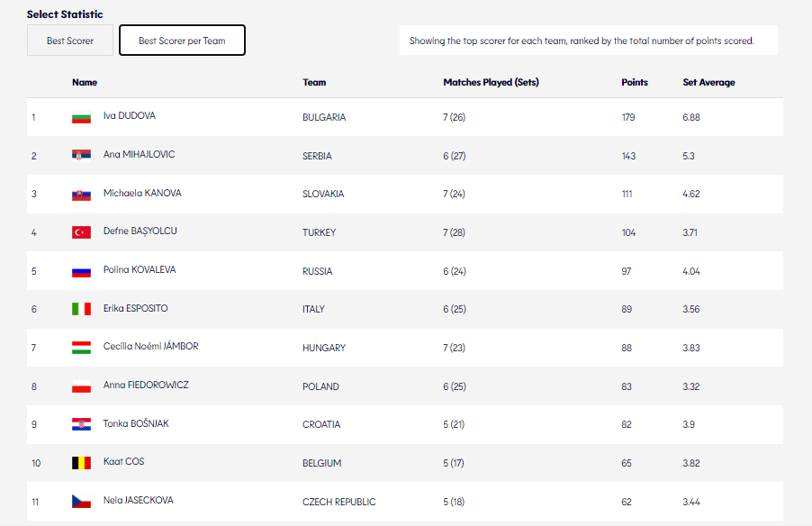Click the Slovakia flag icon
Image resolution: width=812 pixels, height=526 pixels.
[x=81, y=194]
